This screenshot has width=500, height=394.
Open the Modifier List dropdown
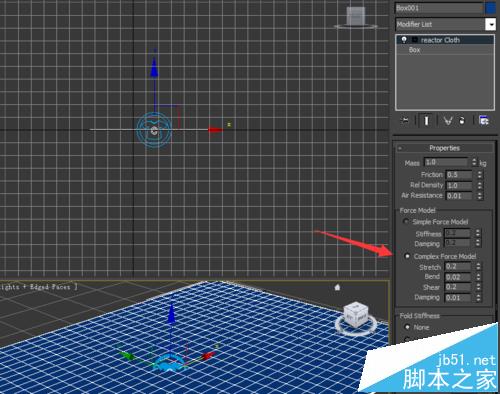pyautogui.click(x=490, y=24)
